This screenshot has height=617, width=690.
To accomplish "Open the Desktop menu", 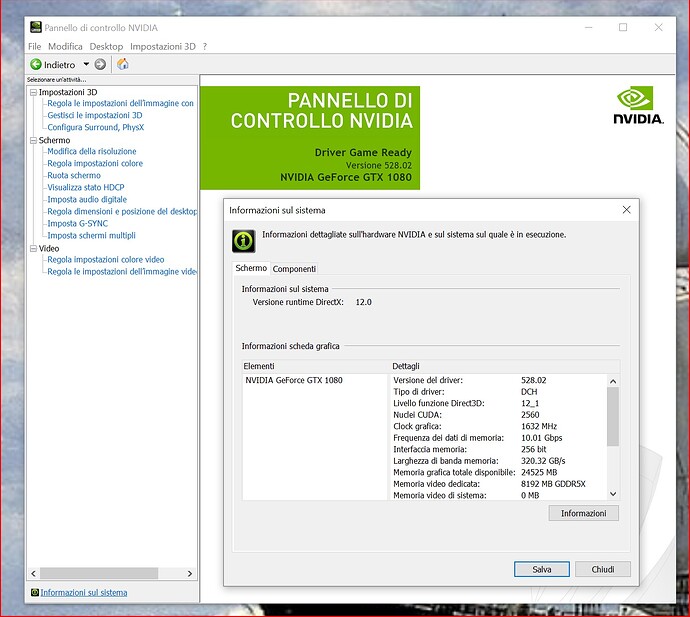I will point(106,46).
